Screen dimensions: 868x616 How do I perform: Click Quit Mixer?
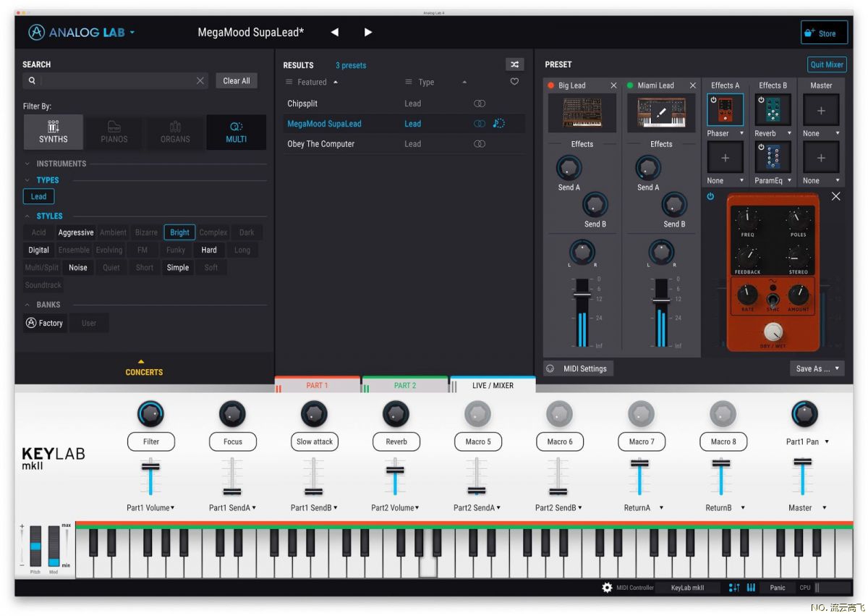pyautogui.click(x=827, y=64)
